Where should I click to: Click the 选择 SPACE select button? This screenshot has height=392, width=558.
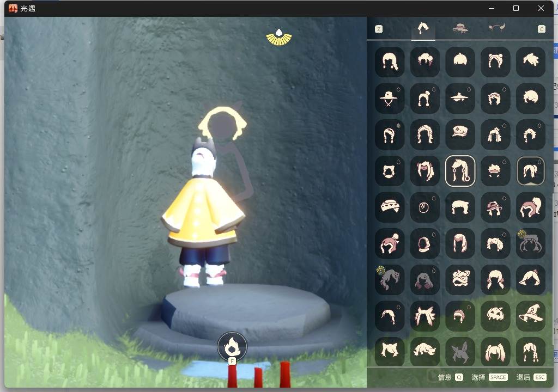click(489, 377)
